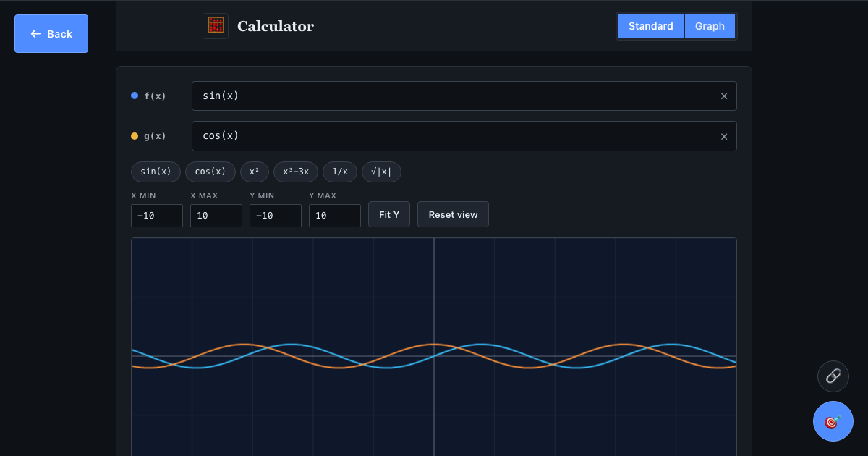The height and width of the screenshot is (456, 868).
Task: Click the link chain floating icon
Action: click(x=833, y=376)
